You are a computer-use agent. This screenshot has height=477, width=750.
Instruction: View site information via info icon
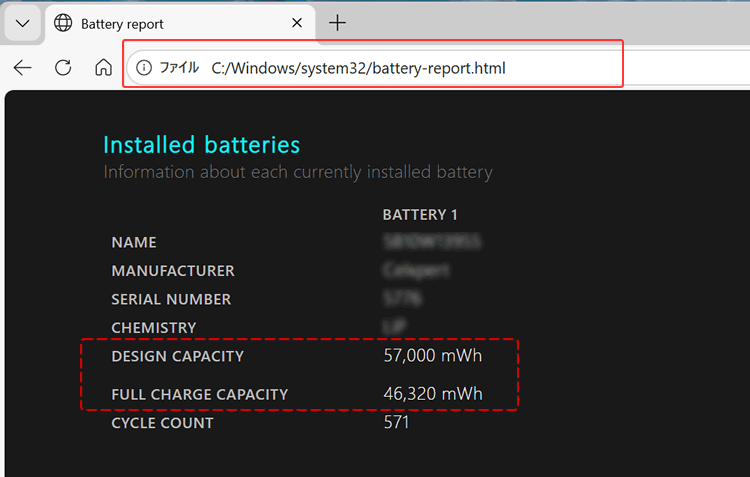click(x=144, y=68)
